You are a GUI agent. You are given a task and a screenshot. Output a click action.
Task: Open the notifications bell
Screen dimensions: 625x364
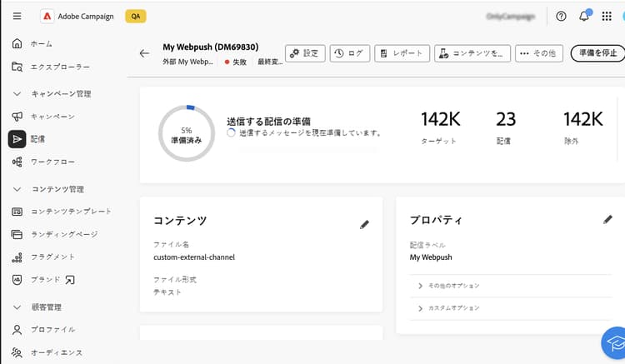[584, 16]
